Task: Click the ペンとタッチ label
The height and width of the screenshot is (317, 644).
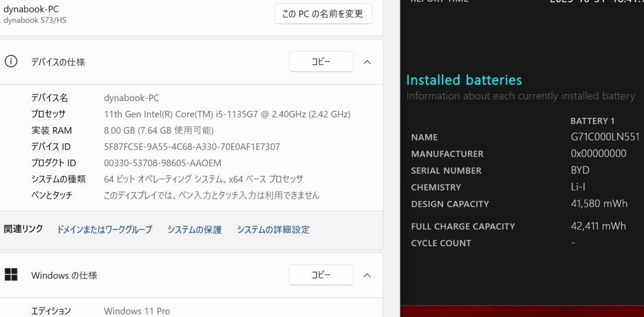Action: coord(52,195)
